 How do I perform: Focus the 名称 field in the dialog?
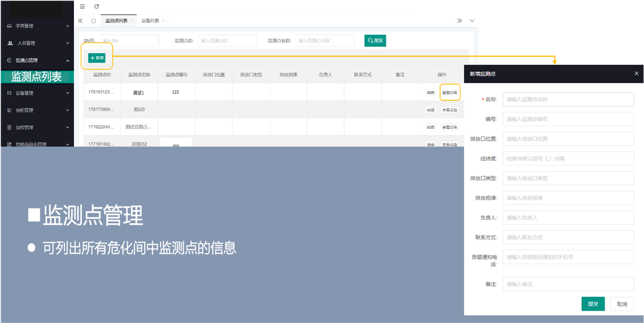(x=568, y=100)
